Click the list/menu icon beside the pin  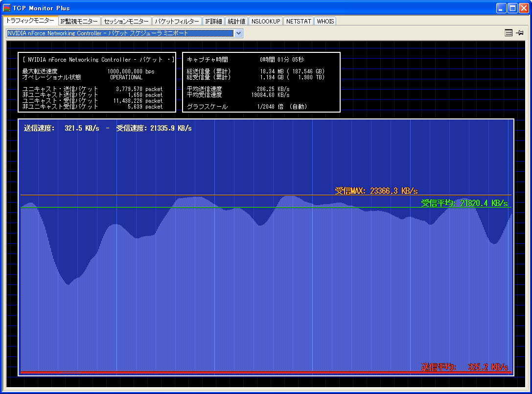[x=509, y=33]
